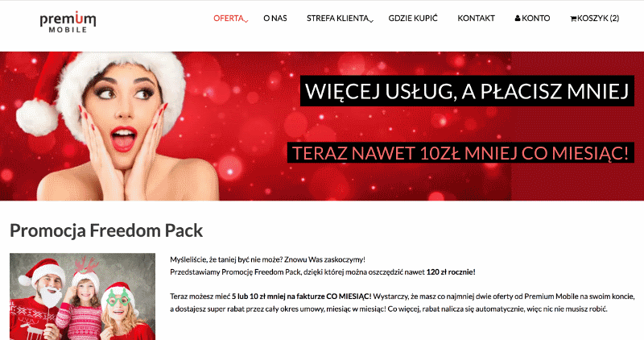Open the family Christmas photo thumbnail

[83, 296]
